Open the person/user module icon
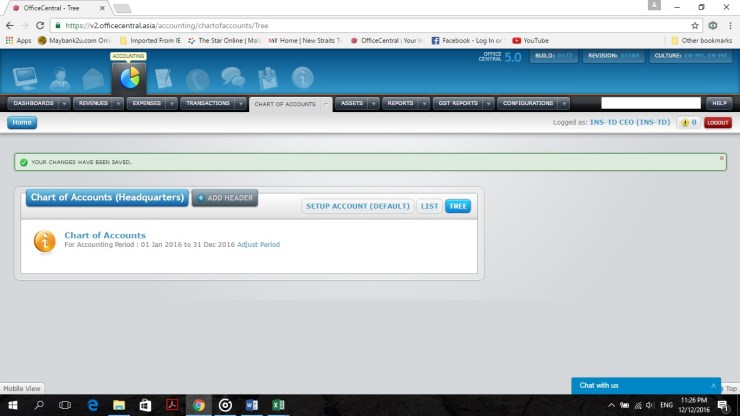The width and height of the screenshot is (740, 416). point(59,77)
